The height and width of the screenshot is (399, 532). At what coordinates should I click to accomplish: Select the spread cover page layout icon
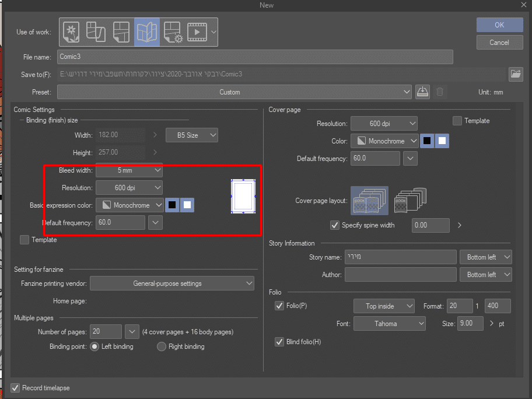pos(369,201)
